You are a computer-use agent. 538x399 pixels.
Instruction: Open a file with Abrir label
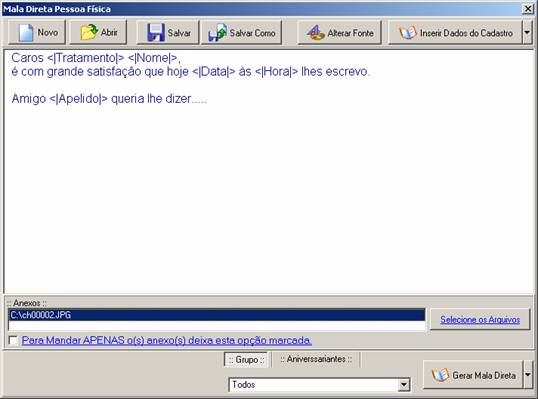click(x=109, y=33)
